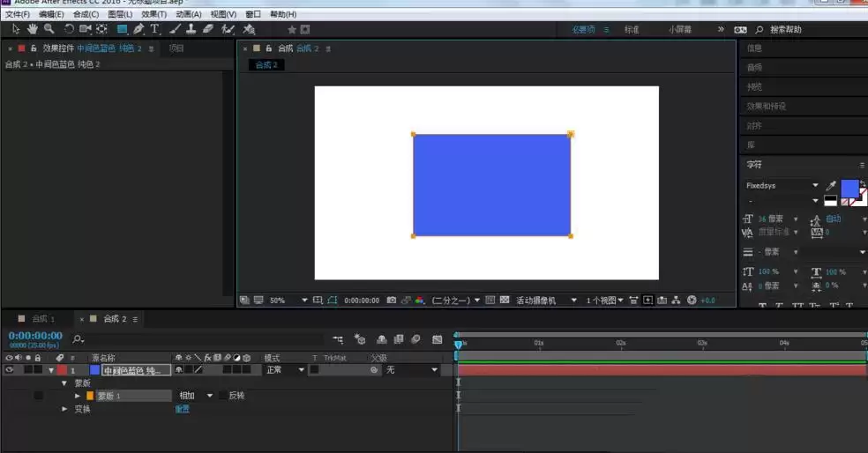
Task: Open the 效果(T) menu
Action: tap(153, 14)
